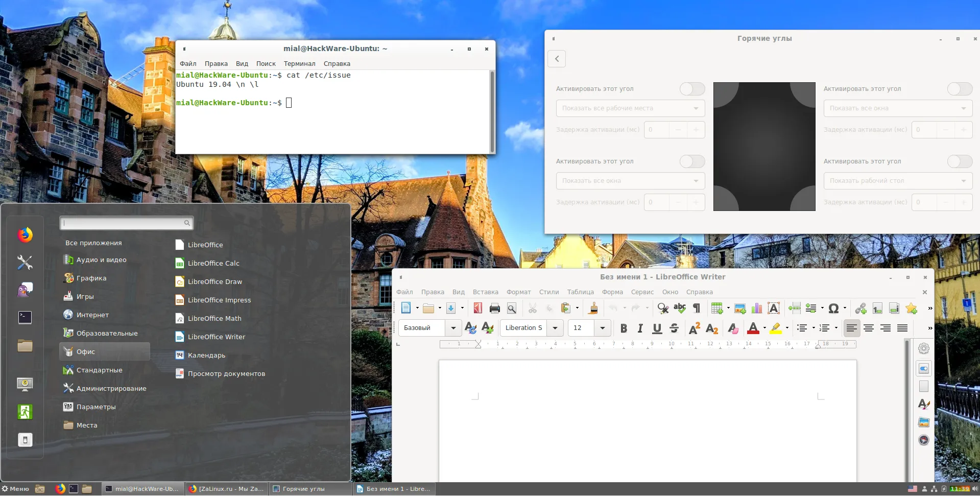Viewport: 980px width, 496px height.
Task: Insert image icon in Writer toolbar
Action: coord(740,308)
